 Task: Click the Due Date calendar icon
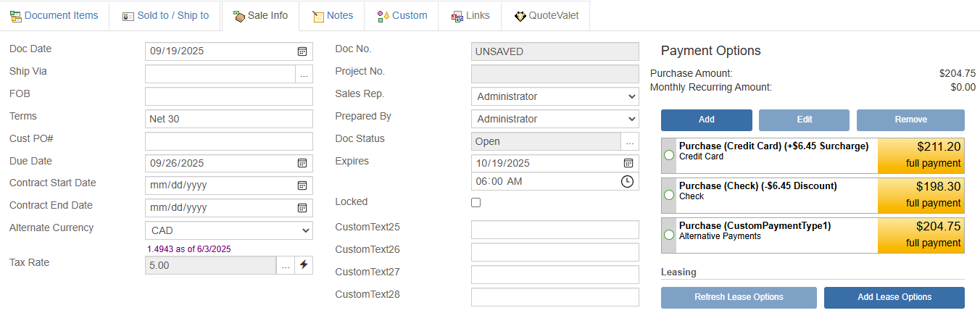click(x=302, y=163)
